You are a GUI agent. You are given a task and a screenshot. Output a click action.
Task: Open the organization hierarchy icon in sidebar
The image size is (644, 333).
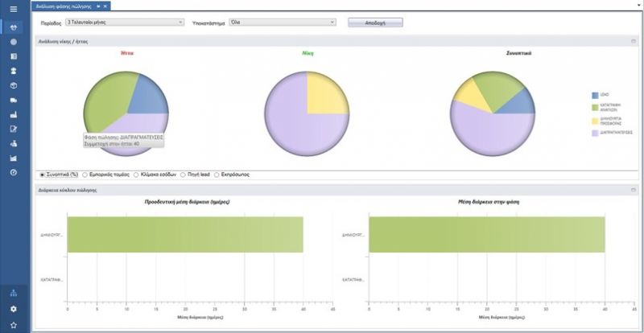[14, 293]
